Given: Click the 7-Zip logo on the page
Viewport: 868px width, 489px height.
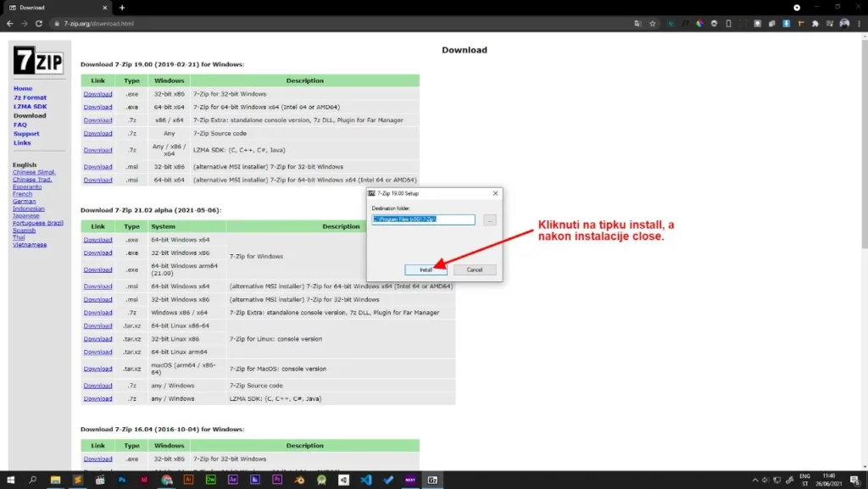Looking at the screenshot, I should (38, 60).
